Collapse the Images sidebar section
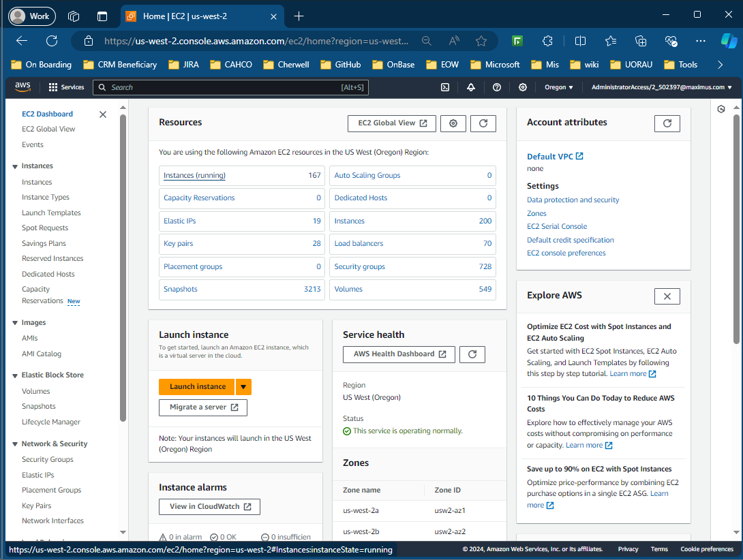Viewport: 743px width, 560px height. click(x=15, y=323)
